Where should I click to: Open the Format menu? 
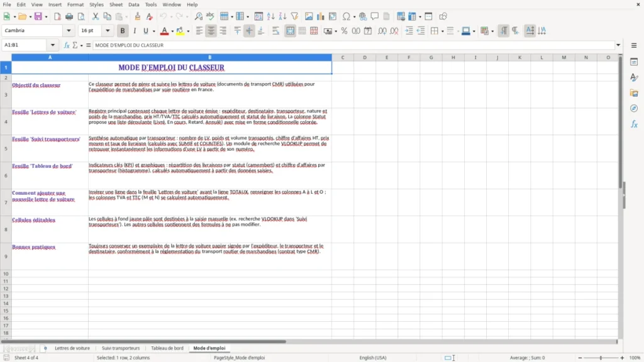point(75,4)
